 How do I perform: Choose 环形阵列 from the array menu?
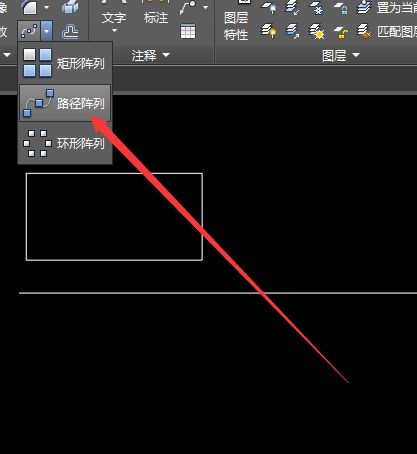pos(65,143)
